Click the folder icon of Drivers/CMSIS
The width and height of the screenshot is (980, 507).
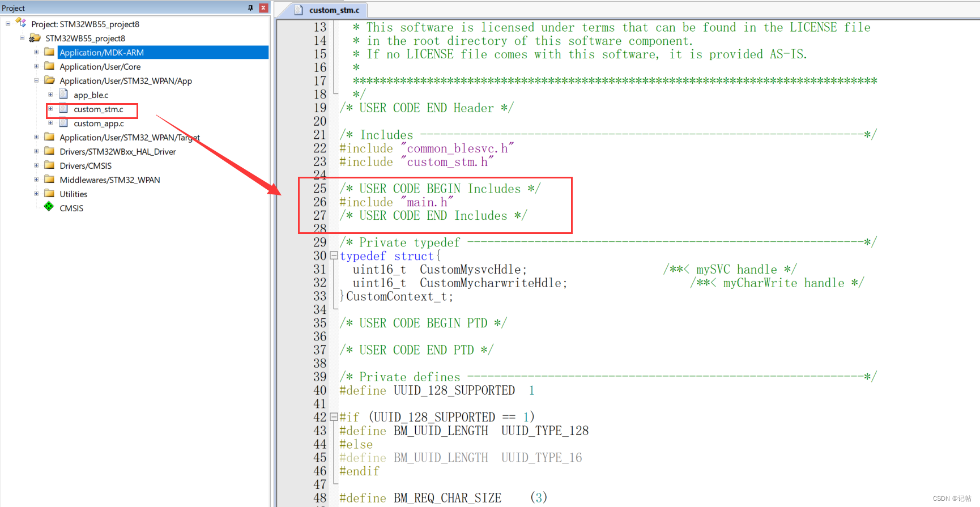50,165
